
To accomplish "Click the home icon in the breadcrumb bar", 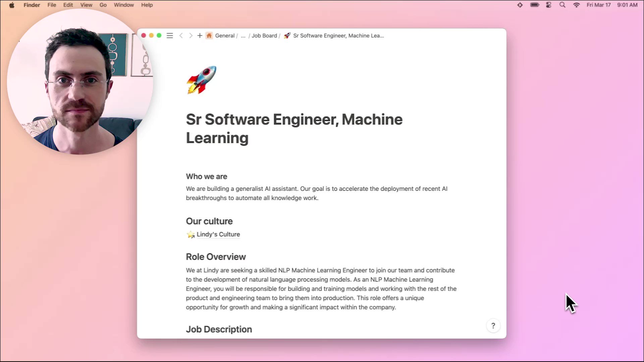I will (209, 36).
